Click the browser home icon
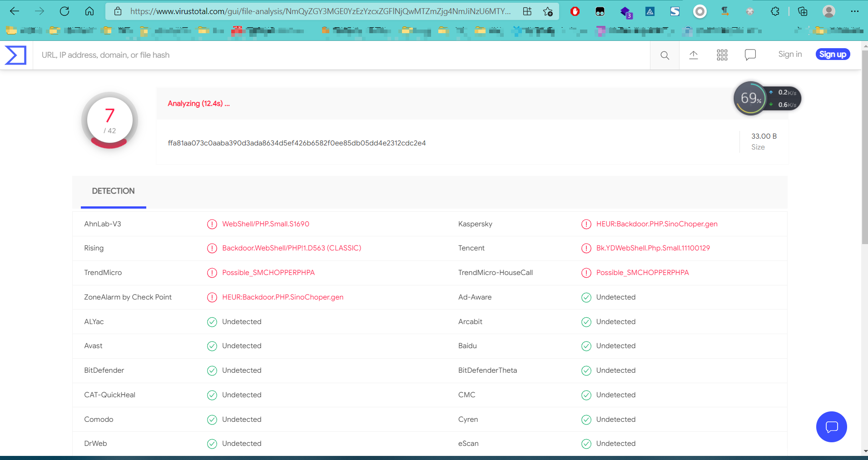868x460 pixels. (89, 11)
